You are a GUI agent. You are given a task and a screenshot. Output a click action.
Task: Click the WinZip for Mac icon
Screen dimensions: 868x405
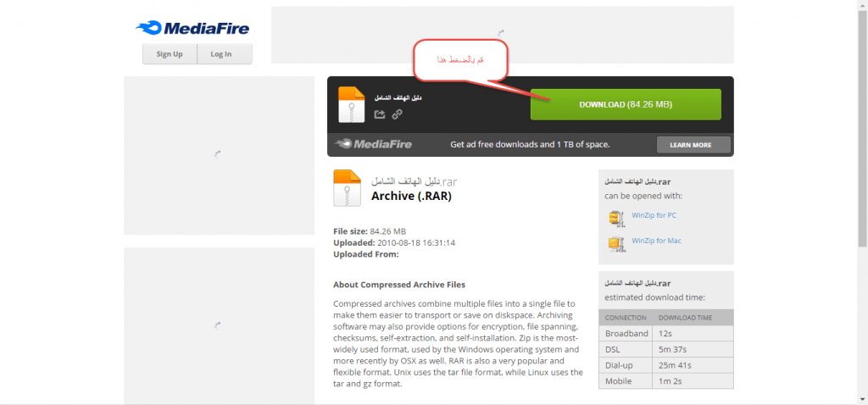(x=617, y=244)
